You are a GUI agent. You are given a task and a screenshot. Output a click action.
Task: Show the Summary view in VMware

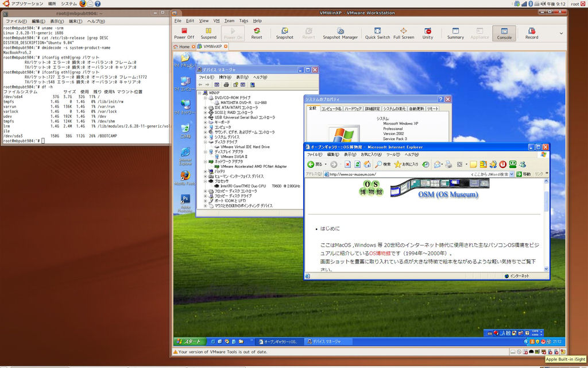(455, 33)
